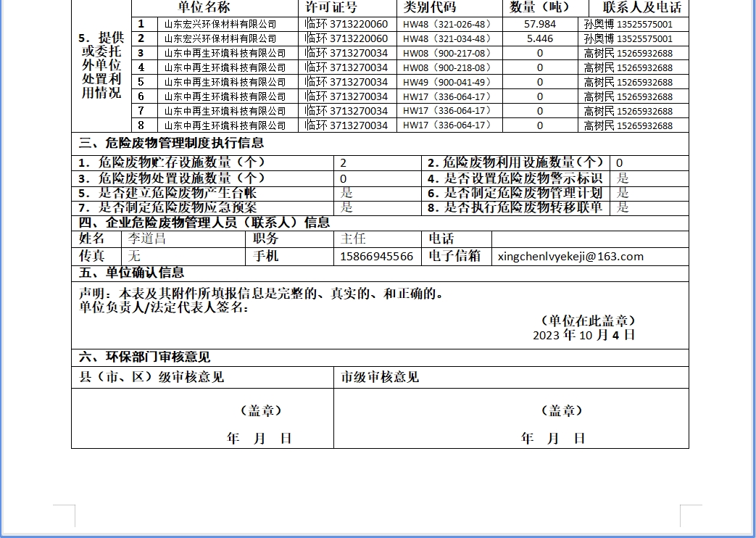Click the 单位负责人/法定代表人签名 line
The width and height of the screenshot is (756, 538).
point(164,307)
